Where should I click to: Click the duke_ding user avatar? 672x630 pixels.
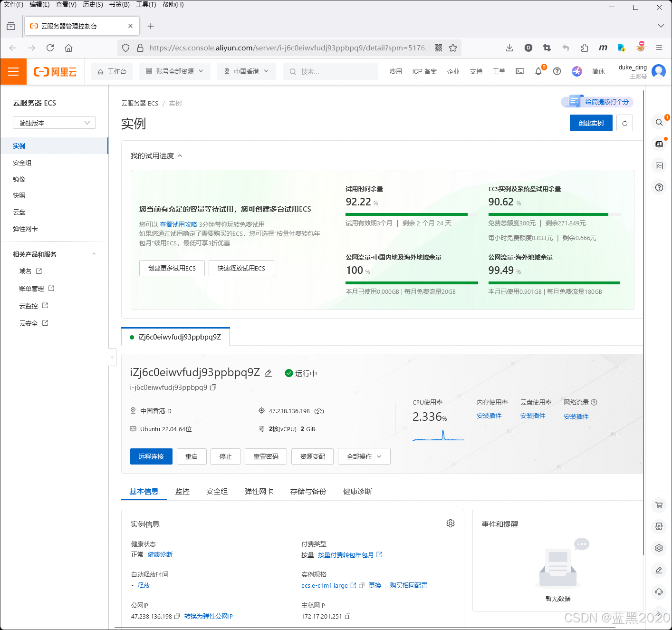coord(659,71)
